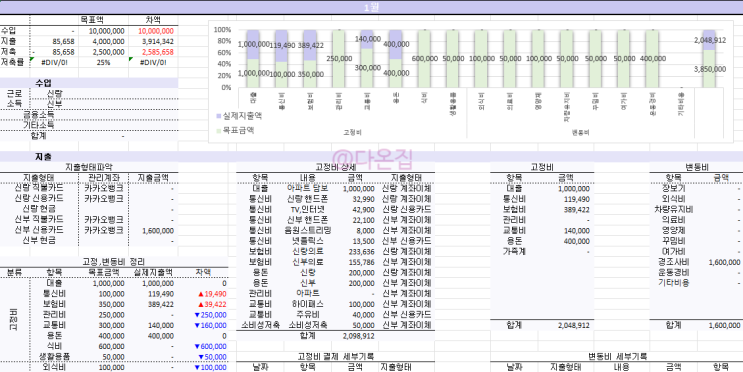The image size is (743, 372).
Task: Select the blue ▼250,000 difference cell
Action: pyautogui.click(x=210, y=315)
